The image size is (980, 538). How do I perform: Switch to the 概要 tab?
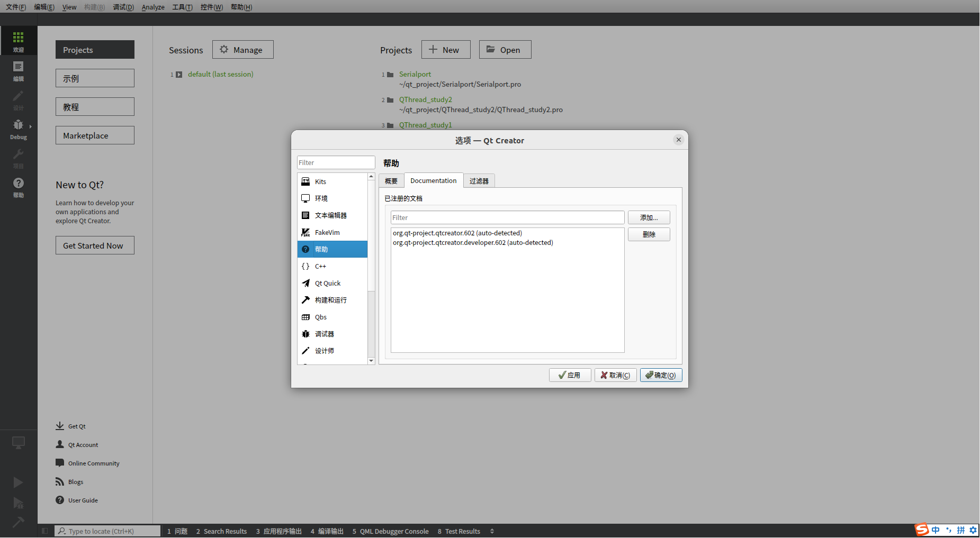click(391, 181)
